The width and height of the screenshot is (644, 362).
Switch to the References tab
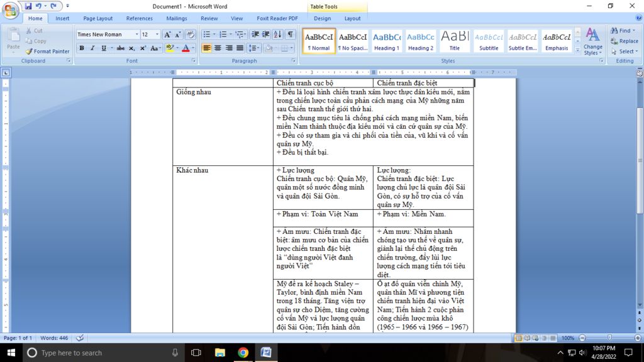coord(139,18)
